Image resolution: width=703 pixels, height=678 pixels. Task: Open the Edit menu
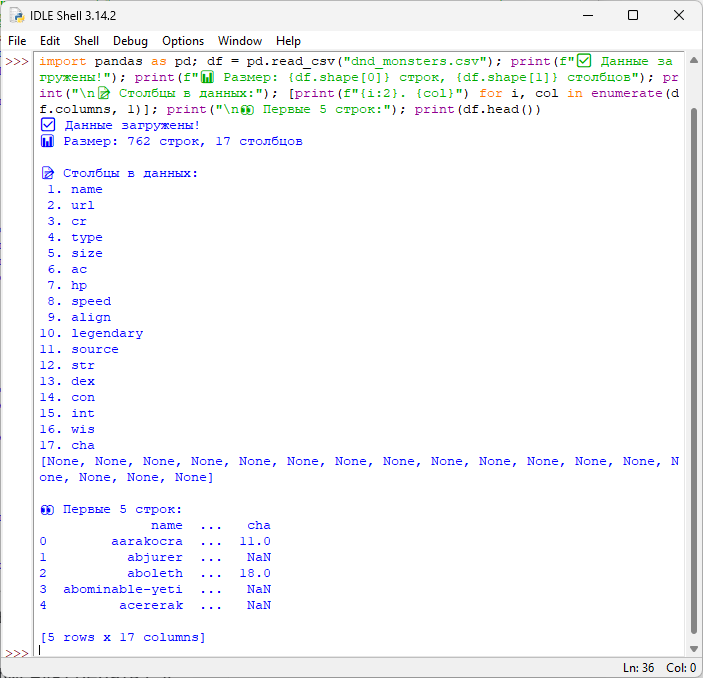coord(50,41)
